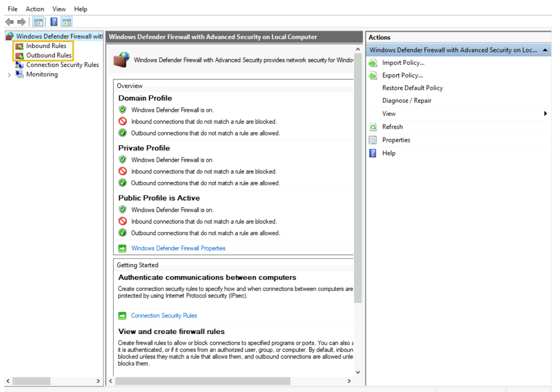Click Restore Default Policy action
Image resolution: width=560 pixels, height=392 pixels.
[x=412, y=88]
